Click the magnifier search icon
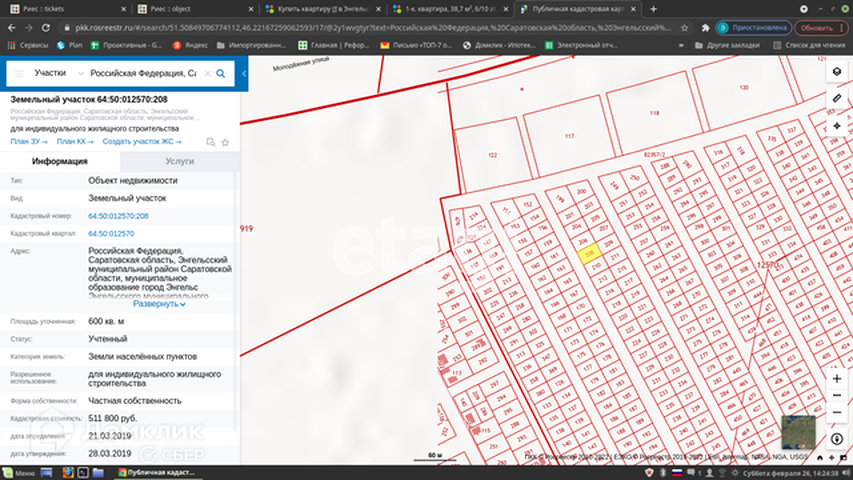853x480 pixels. click(220, 73)
